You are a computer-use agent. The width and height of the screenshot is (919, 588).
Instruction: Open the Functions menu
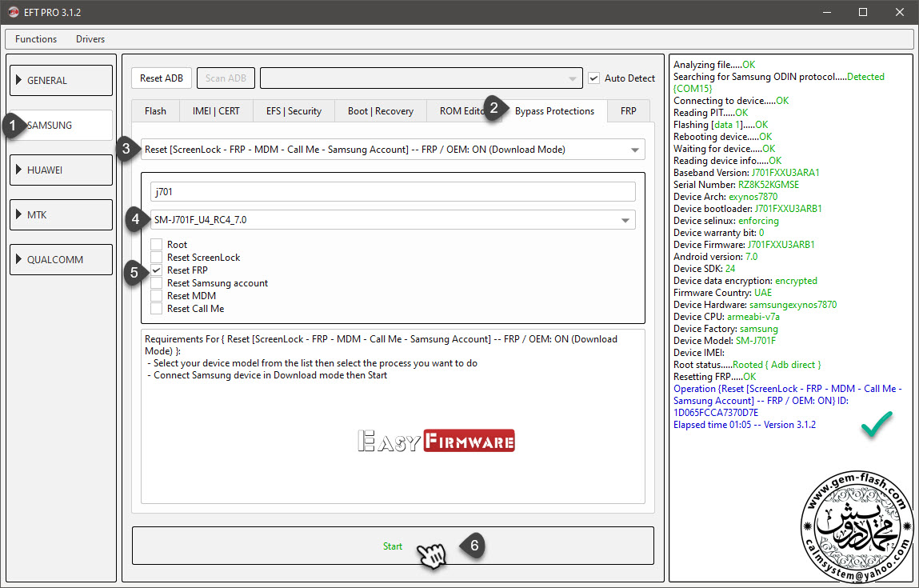[x=36, y=38]
